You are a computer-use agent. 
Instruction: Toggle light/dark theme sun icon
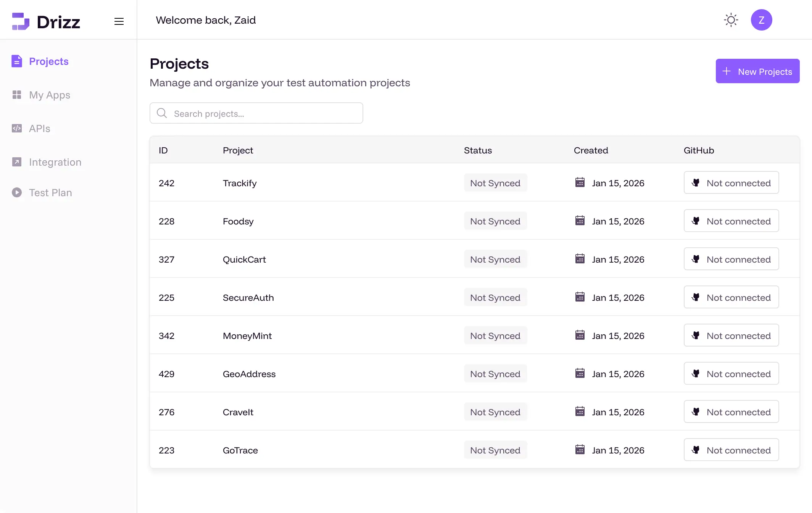(x=731, y=20)
